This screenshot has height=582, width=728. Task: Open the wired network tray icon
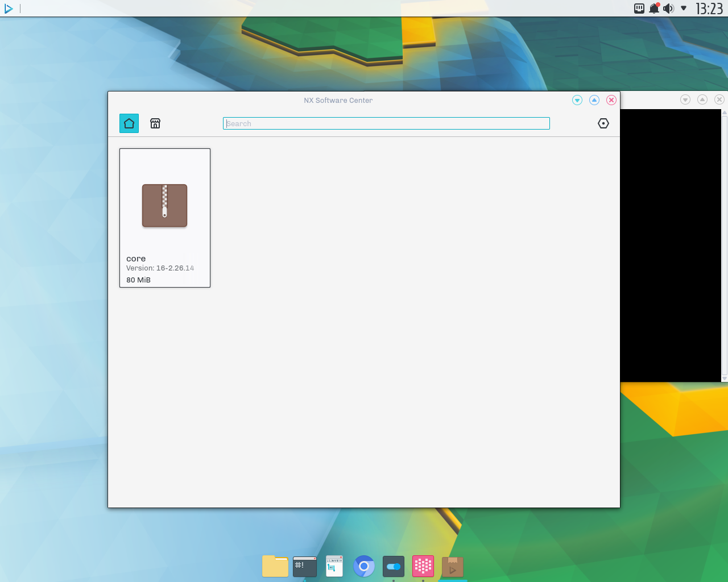tap(639, 8)
